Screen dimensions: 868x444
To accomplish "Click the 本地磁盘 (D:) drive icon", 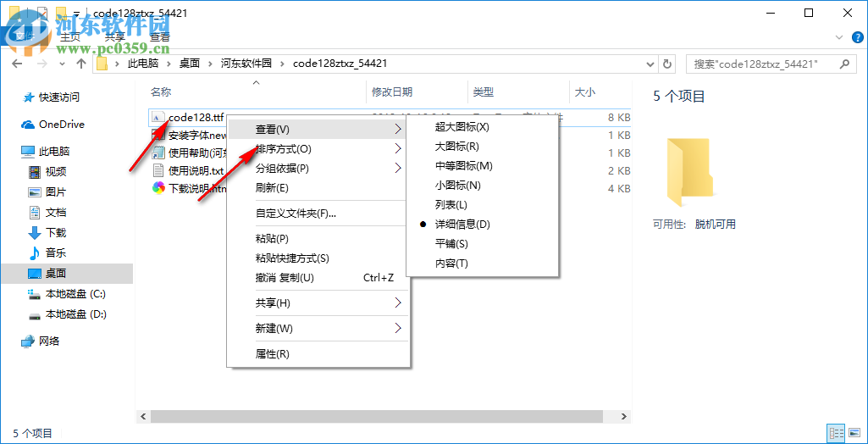I will pos(35,315).
